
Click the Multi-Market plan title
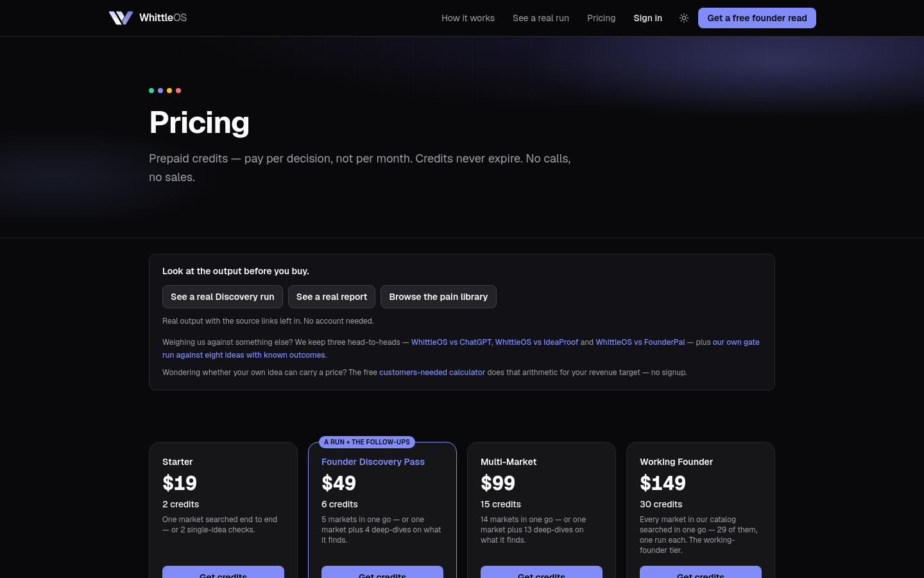[508, 462]
